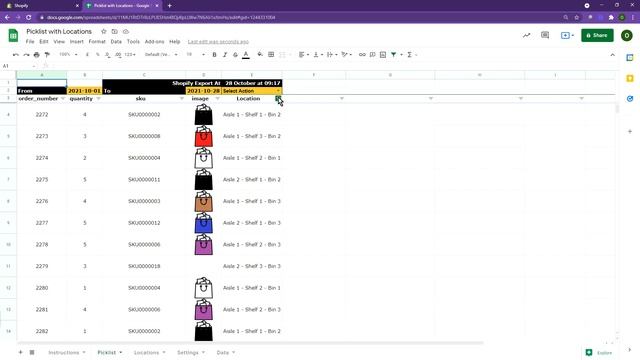Open the Tools menu
This screenshot has height=360, width=640.
[x=133, y=42]
